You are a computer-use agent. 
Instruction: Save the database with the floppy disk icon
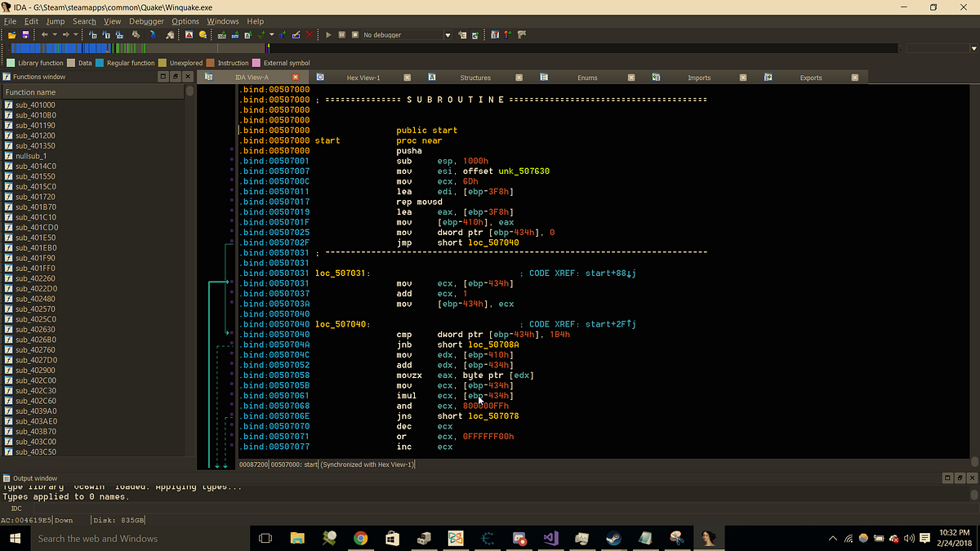pos(25,34)
